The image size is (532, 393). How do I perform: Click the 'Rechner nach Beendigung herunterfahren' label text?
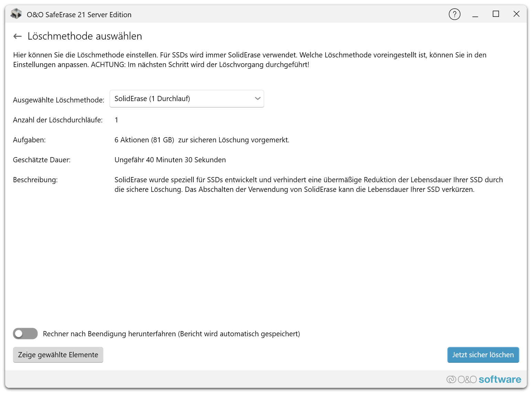tap(171, 334)
